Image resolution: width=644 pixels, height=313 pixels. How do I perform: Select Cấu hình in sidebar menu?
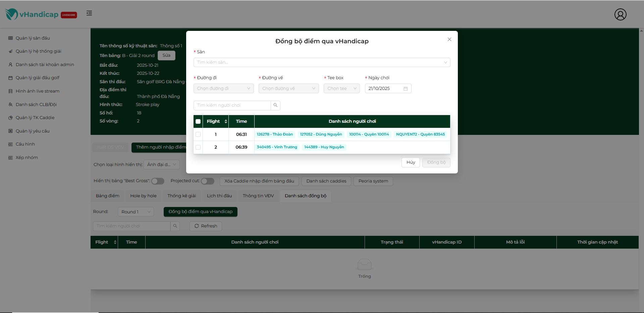(25, 144)
